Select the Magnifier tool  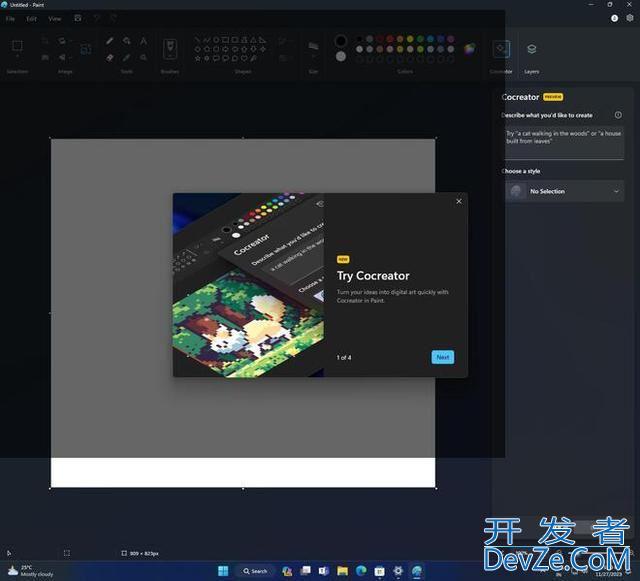pos(143,58)
